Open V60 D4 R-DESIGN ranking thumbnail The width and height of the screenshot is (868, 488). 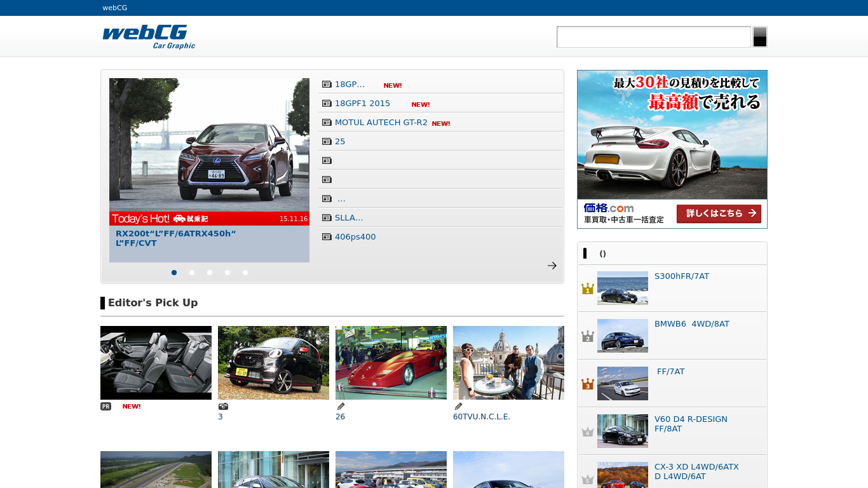click(623, 431)
